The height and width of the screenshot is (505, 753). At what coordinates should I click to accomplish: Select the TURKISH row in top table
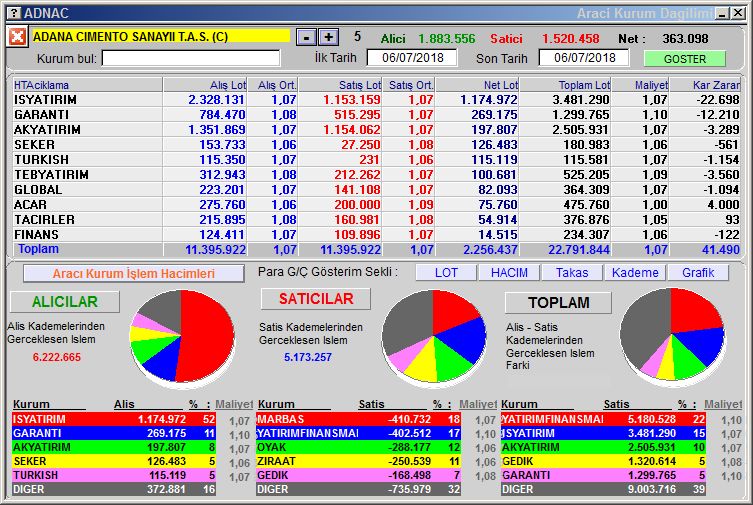(x=376, y=159)
